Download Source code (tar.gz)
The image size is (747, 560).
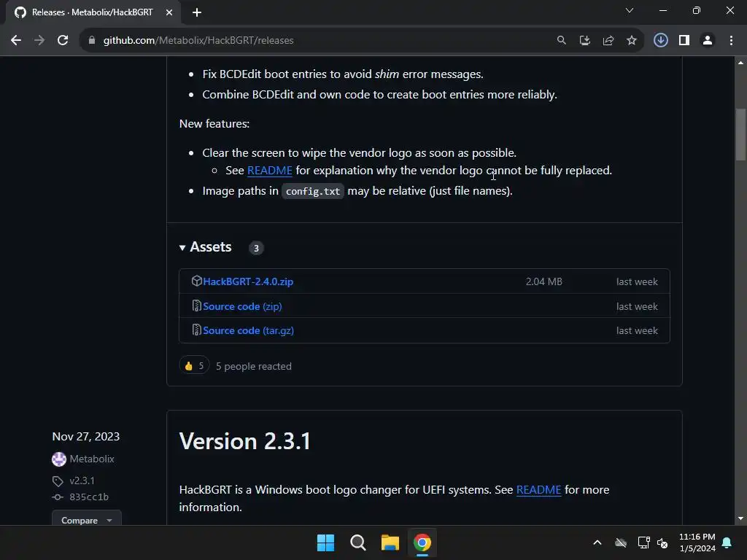point(248,330)
